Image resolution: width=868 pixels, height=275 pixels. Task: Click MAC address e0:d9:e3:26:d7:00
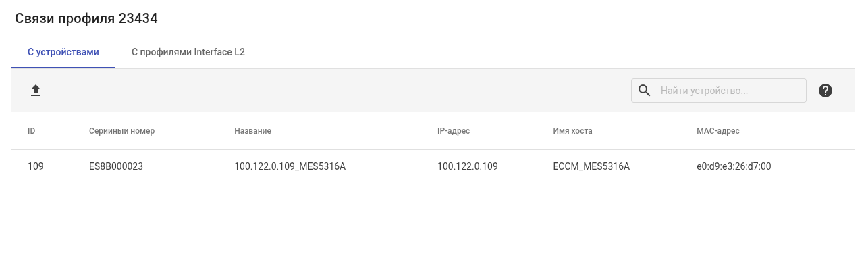pyautogui.click(x=733, y=166)
